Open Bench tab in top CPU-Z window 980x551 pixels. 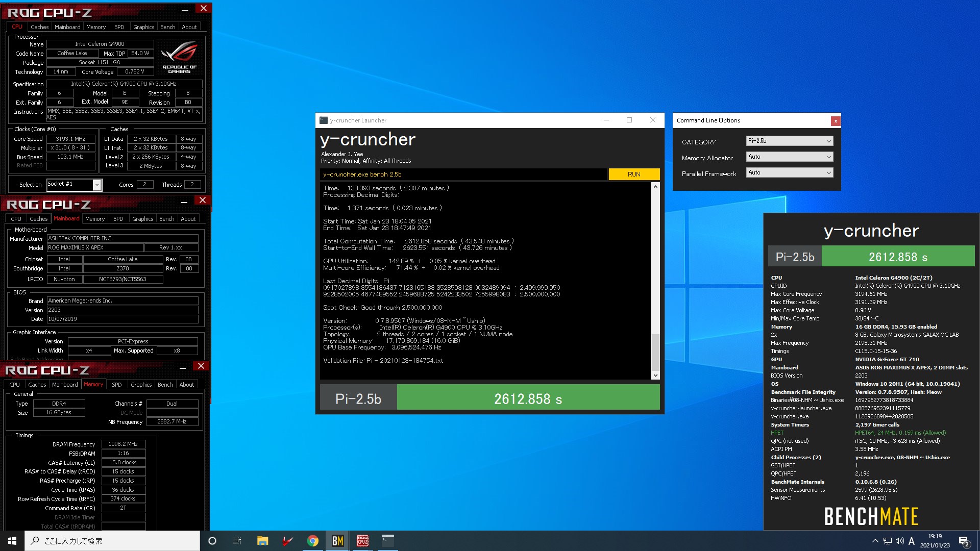167,27
